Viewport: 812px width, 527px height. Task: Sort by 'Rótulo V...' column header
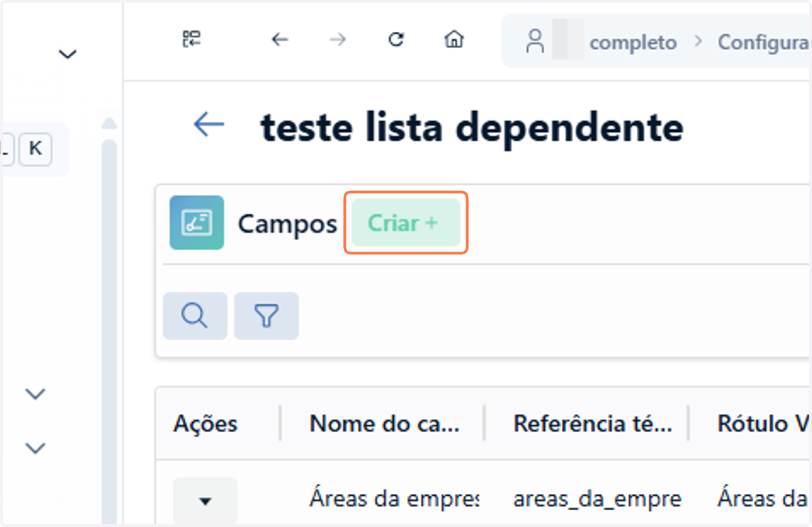tap(763, 423)
